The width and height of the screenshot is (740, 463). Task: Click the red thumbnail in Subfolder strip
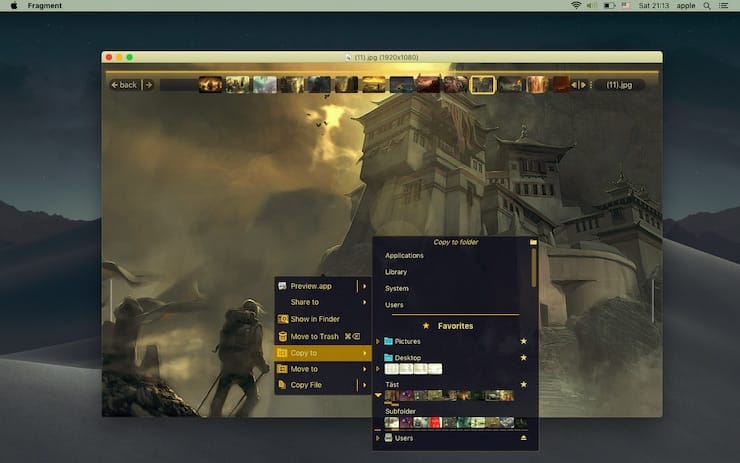click(x=435, y=422)
